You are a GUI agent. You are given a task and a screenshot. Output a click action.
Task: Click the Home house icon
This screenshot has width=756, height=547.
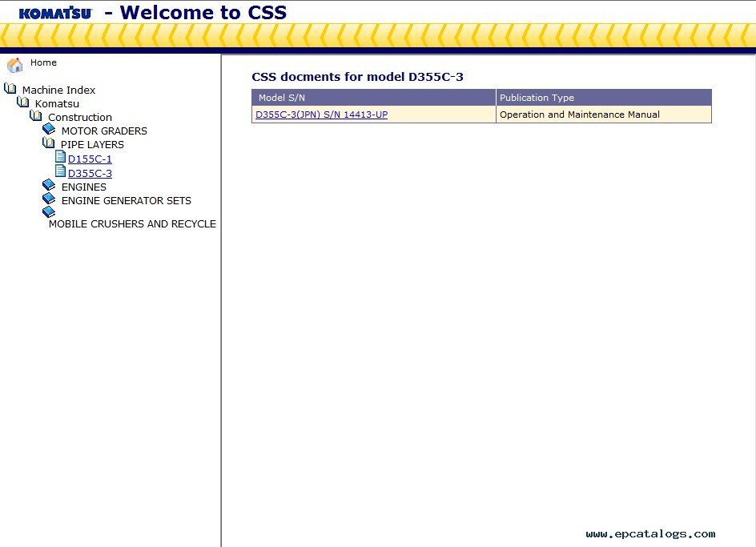click(15, 65)
